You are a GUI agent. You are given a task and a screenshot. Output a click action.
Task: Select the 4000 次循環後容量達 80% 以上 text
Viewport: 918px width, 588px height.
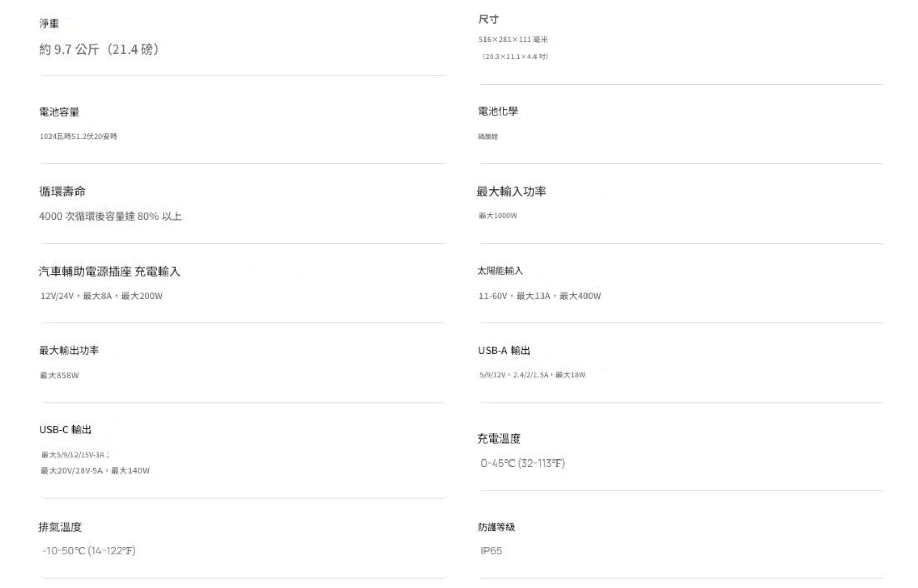[110, 216]
